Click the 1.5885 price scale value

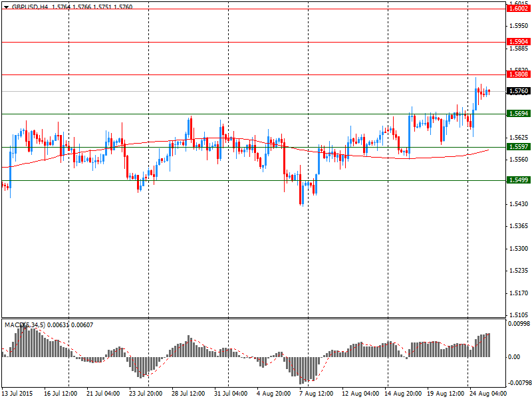click(x=519, y=48)
